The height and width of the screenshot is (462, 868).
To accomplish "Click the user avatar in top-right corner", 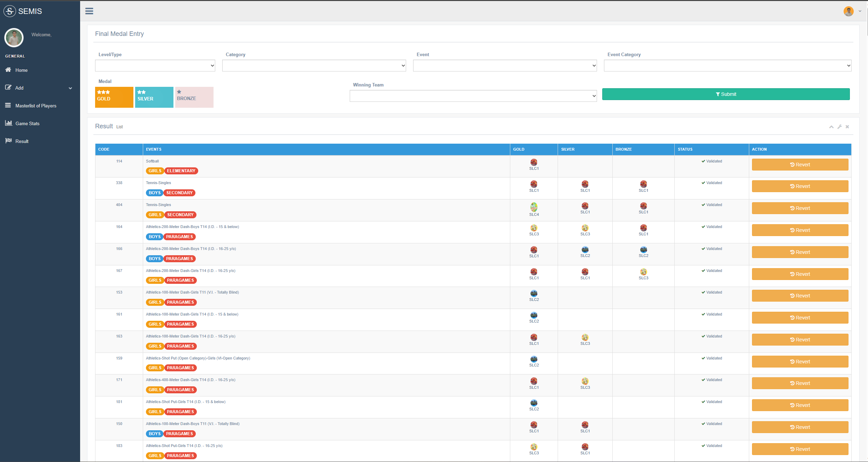I will click(848, 11).
